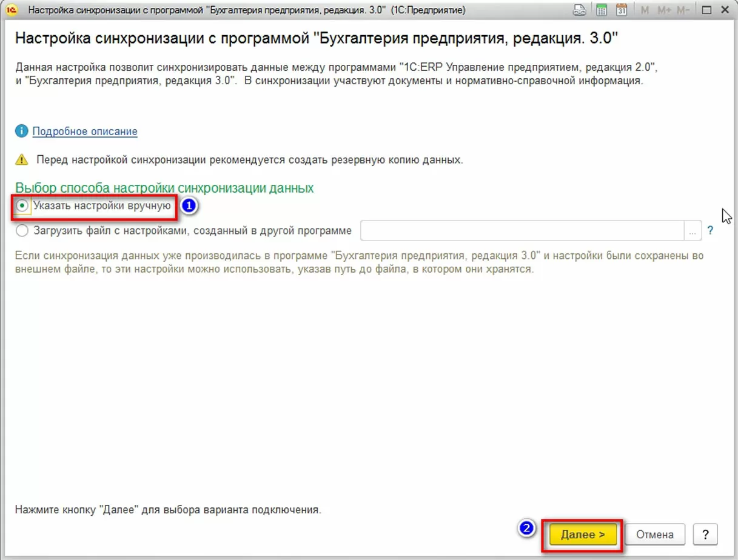
Task: Click the 'Отмена' button
Action: [655, 535]
